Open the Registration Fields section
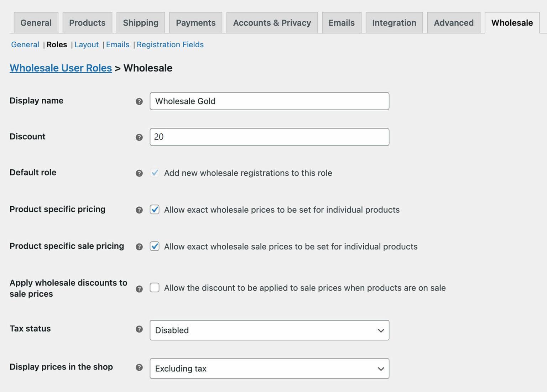547x392 pixels. (170, 44)
